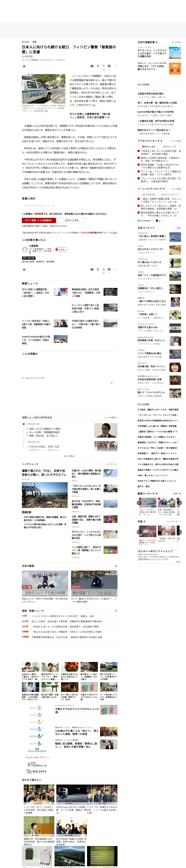Open the more-options dots under the headline
186x868 pixels.
[x=115, y=66]
